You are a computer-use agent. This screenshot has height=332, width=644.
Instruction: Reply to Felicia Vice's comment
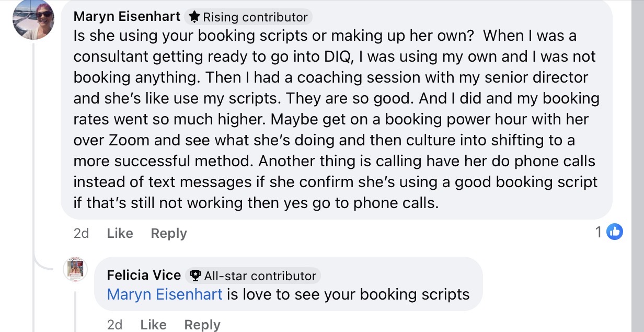(202, 325)
